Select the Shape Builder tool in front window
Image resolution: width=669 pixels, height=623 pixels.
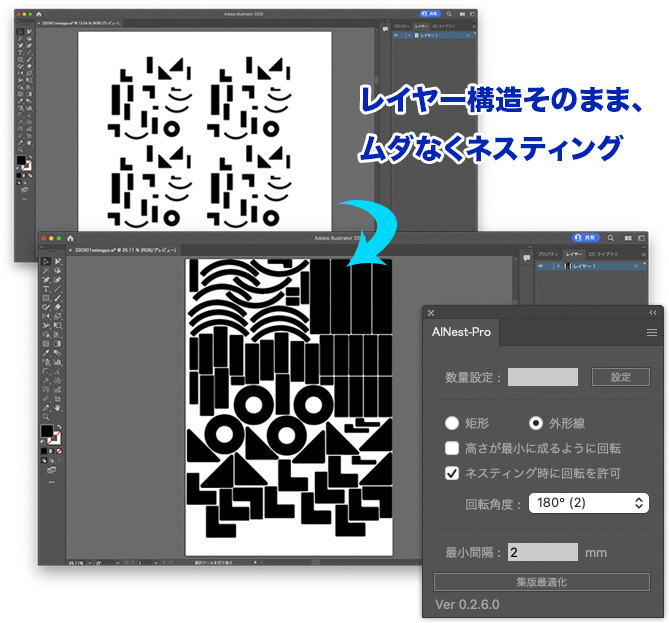pos(45,335)
